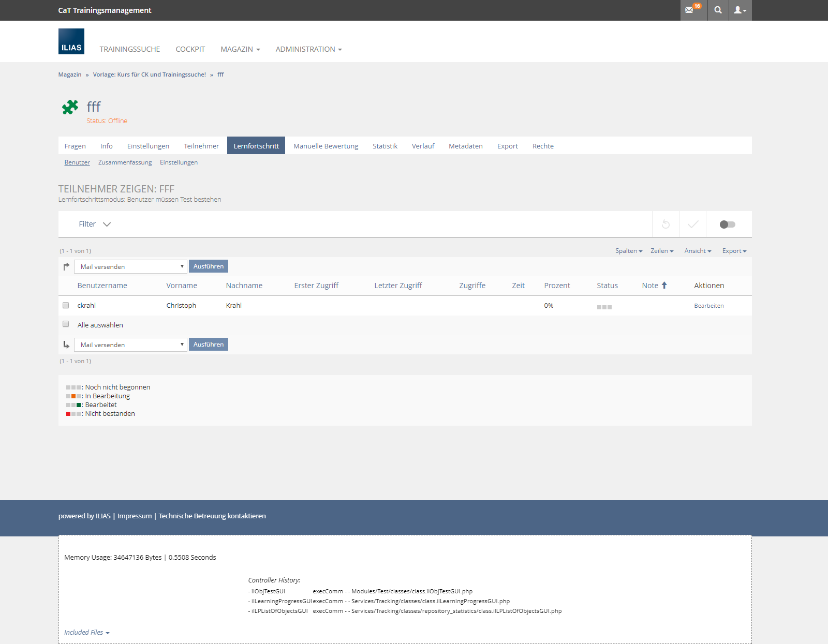Switch to the Statistik tab
The width and height of the screenshot is (828, 644).
click(x=385, y=146)
